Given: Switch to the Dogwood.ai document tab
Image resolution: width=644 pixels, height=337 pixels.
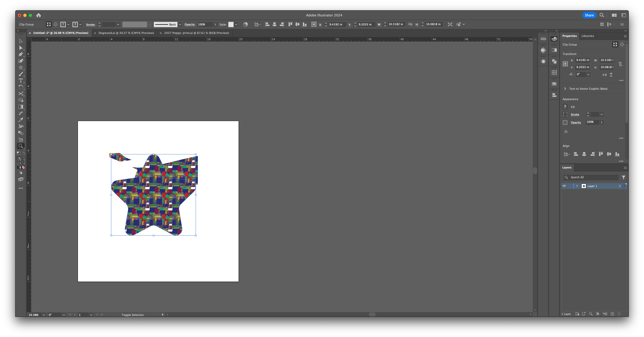Looking at the screenshot, I should [x=126, y=33].
